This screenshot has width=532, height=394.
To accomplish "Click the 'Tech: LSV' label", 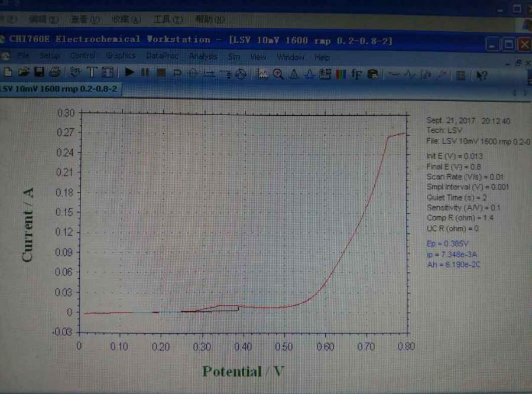I will [x=444, y=130].
